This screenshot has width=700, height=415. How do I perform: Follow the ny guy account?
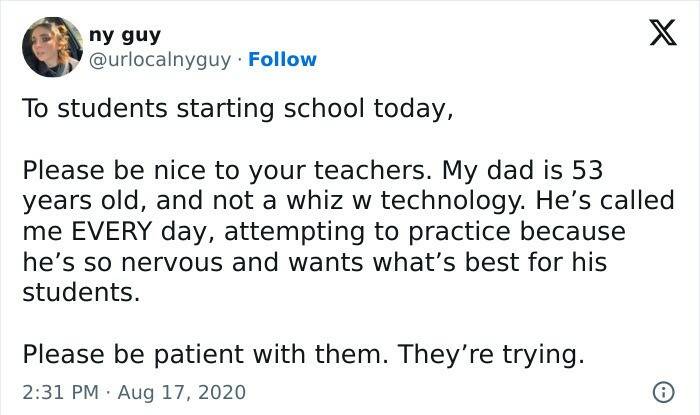[282, 59]
